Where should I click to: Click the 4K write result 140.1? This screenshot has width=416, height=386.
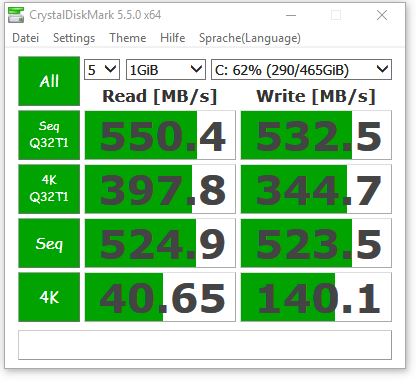[x=316, y=297]
